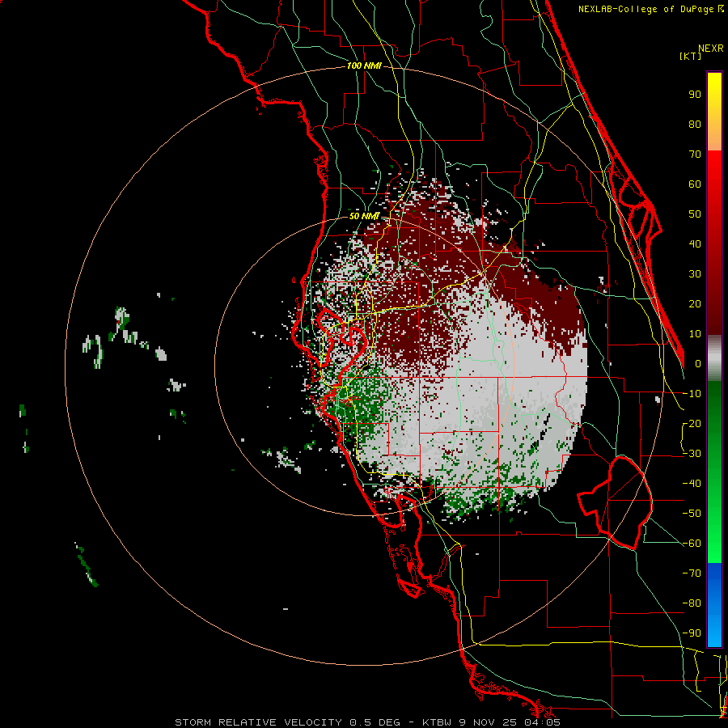
Task: Click the 40 value on the velocity scale
Action: click(x=695, y=244)
